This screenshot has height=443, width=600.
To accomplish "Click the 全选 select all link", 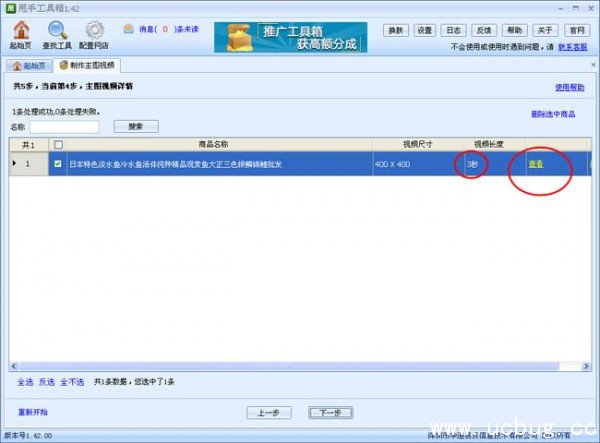I will tap(24, 382).
